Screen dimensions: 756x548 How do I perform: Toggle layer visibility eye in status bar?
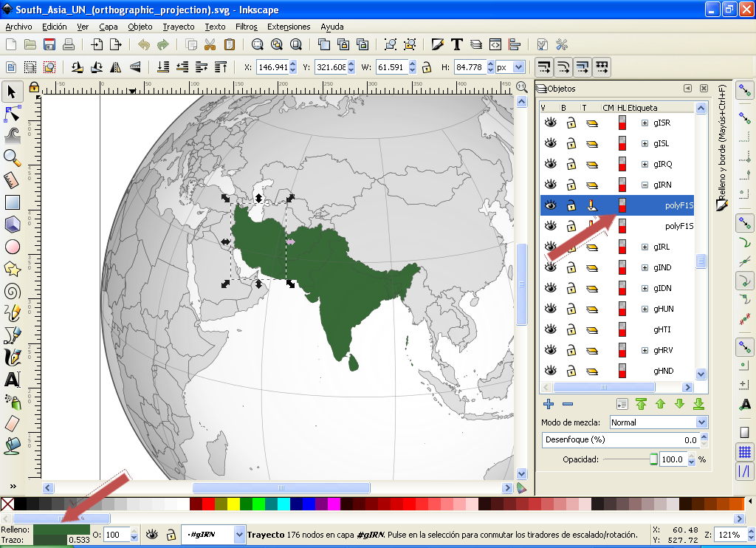152,534
